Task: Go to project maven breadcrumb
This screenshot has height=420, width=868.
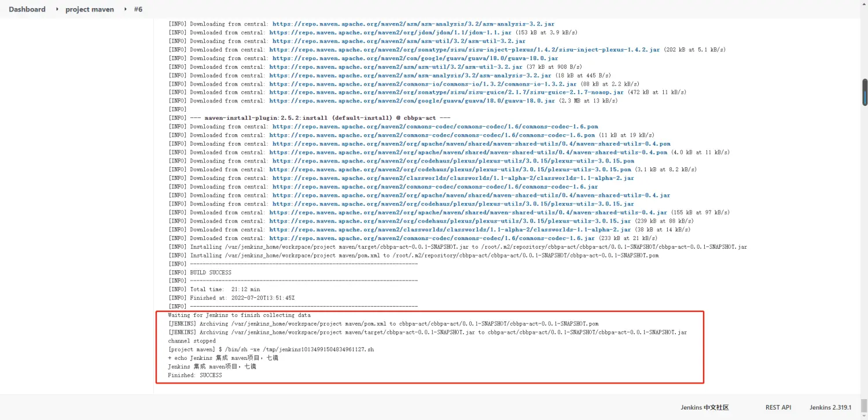Action: tap(90, 9)
